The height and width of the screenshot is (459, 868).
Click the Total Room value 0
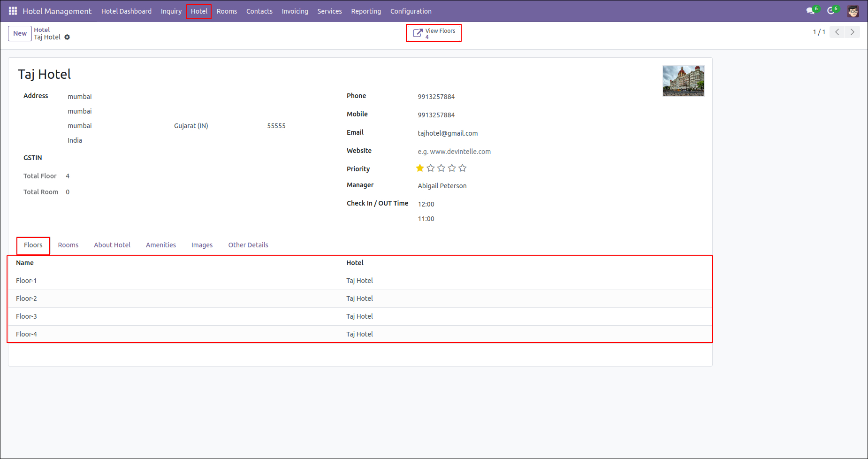pyautogui.click(x=68, y=192)
